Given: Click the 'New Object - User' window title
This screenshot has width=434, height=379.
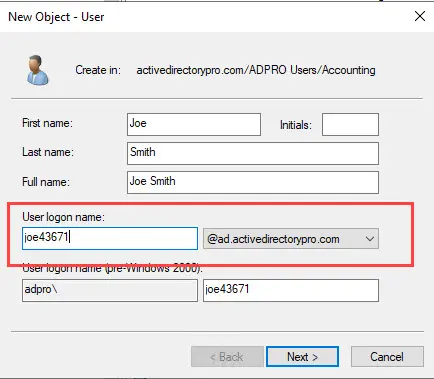Looking at the screenshot, I should coord(56,17).
